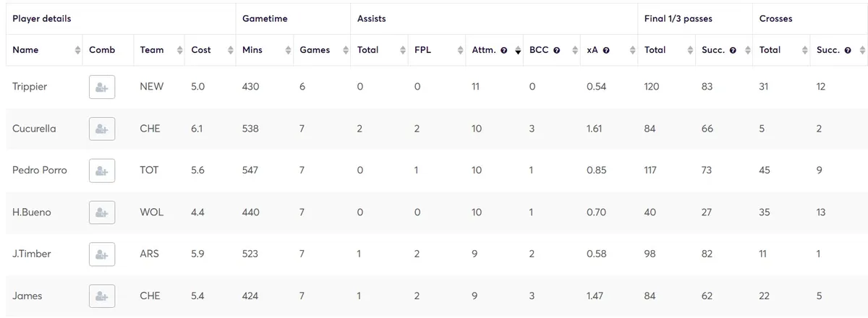Add Pedro Porro to comparison

(x=101, y=171)
